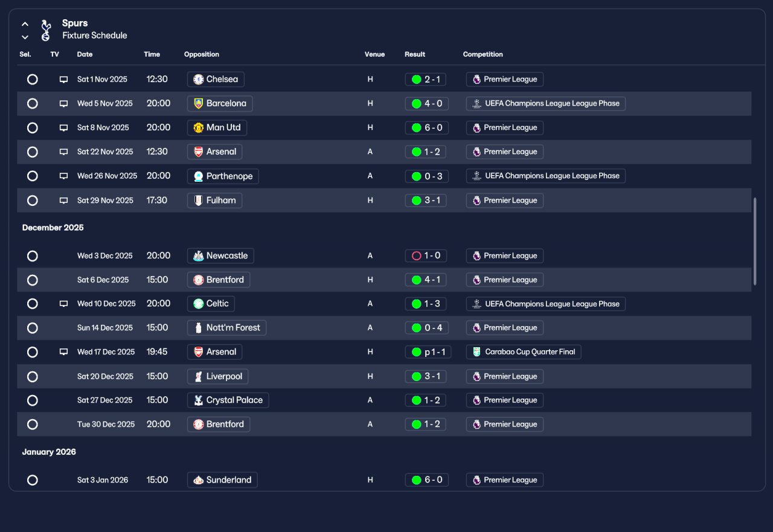Click the TV icon in the Celtic row
Screen dimensions: 773x532
click(63, 304)
